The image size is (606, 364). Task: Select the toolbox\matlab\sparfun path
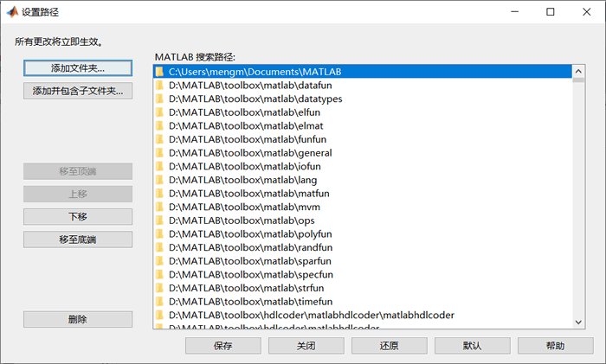coord(363,261)
